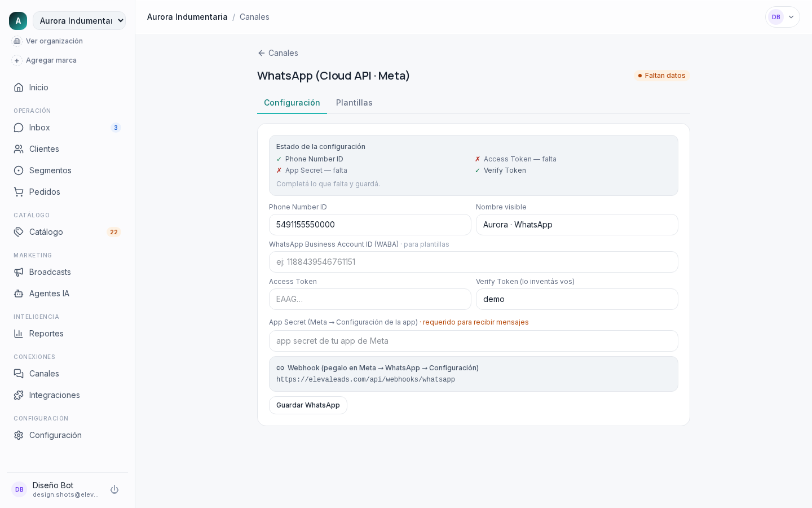
Task: Click the Inbox chat bubble icon
Action: 19,128
